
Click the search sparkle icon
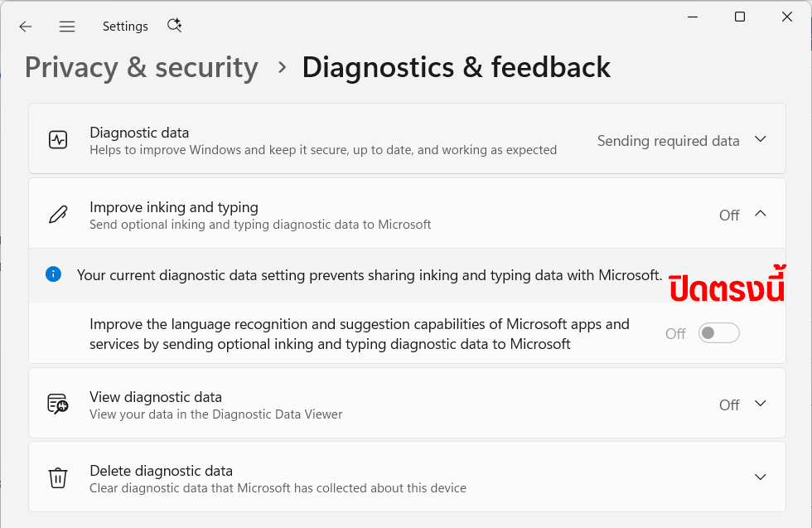[175, 26]
